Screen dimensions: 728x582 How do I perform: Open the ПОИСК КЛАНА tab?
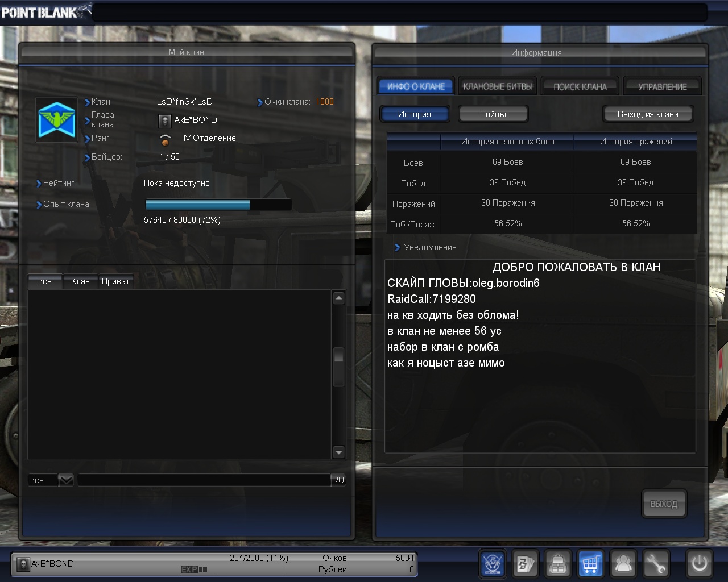[580, 86]
